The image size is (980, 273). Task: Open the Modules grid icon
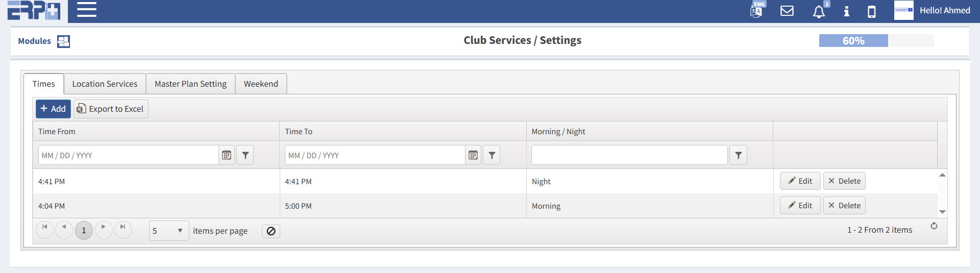point(63,41)
